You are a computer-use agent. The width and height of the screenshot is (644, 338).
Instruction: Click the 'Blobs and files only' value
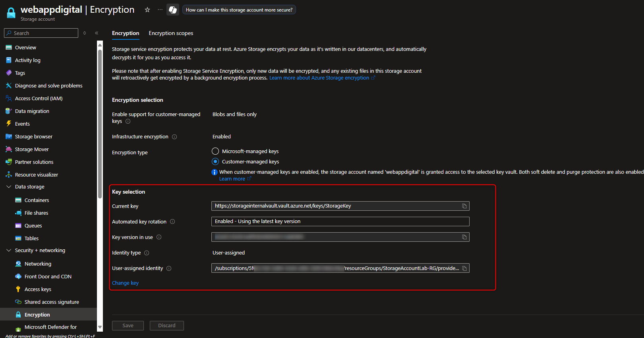[x=234, y=115]
